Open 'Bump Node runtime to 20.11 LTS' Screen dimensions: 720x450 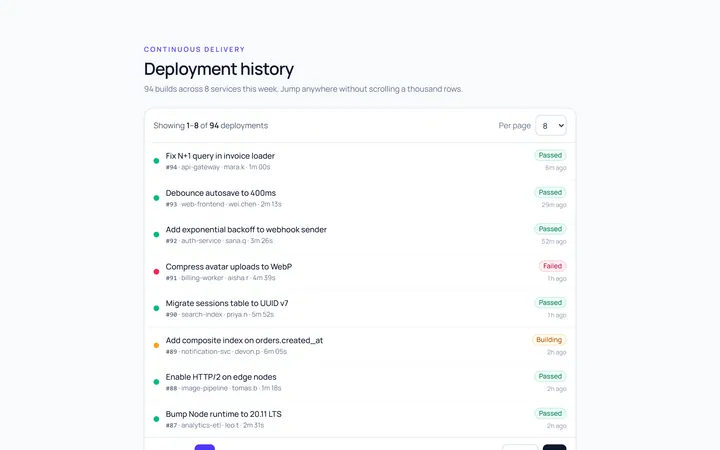click(223, 414)
